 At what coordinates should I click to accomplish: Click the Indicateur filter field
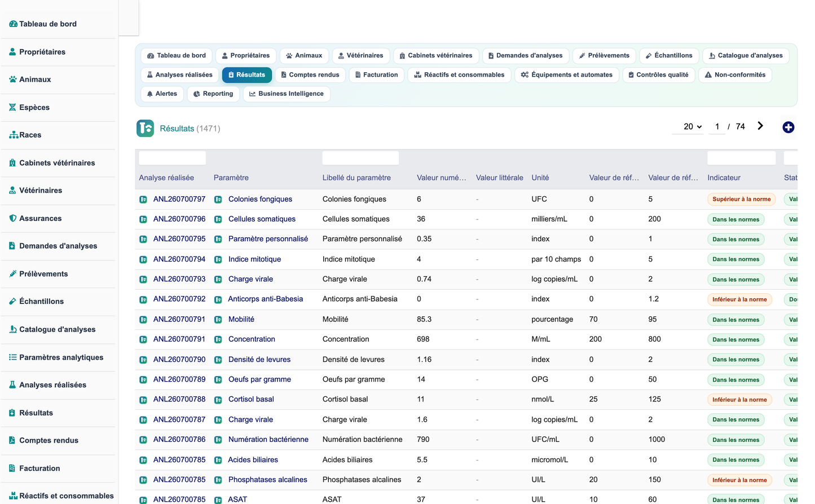[x=742, y=158]
